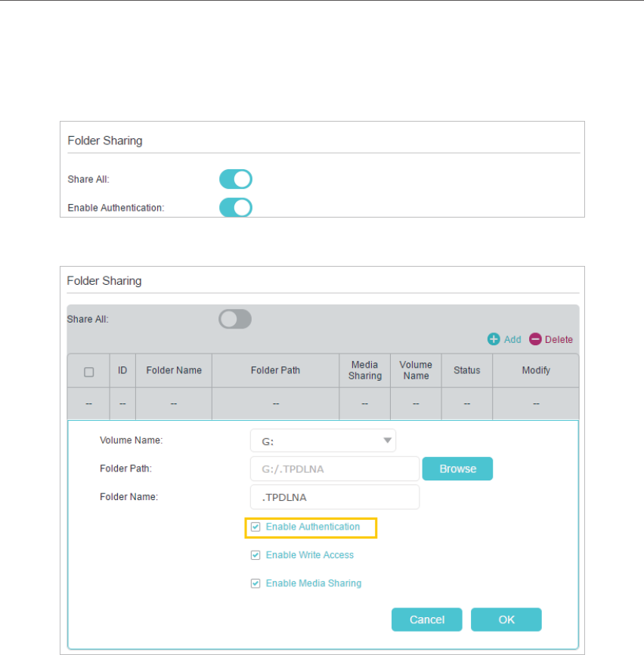Image resolution: width=644 pixels, height=655 pixels.
Task: Click the Delete link text
Action: [559, 340]
